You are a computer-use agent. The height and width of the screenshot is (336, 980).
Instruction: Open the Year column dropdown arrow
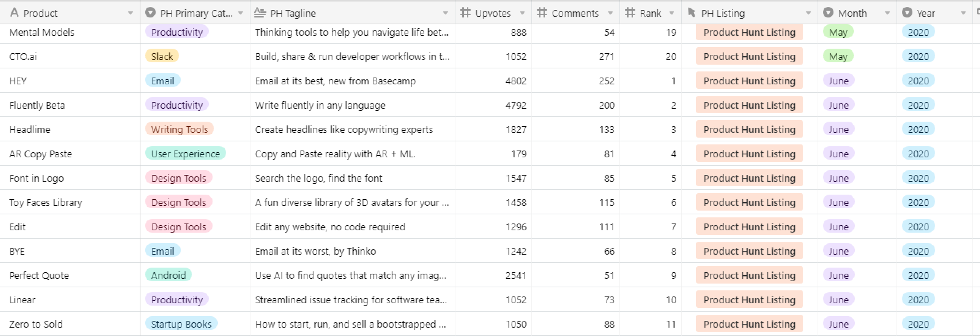[x=963, y=13]
